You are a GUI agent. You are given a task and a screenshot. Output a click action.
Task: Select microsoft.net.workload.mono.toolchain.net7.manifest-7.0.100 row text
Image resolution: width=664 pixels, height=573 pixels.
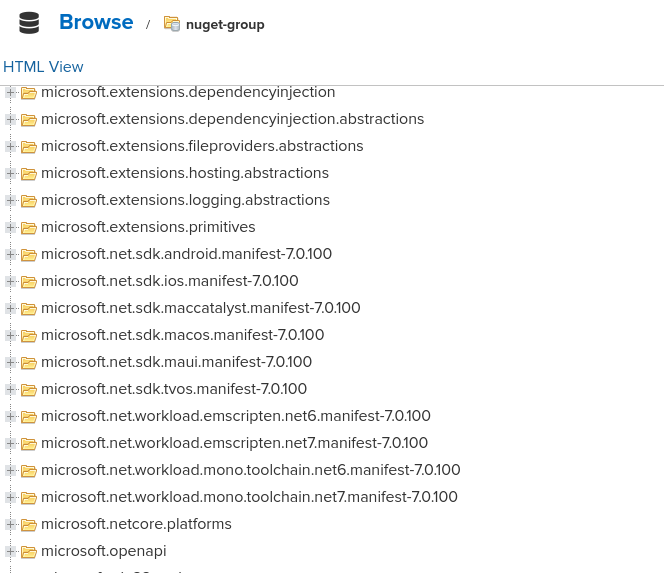coord(249,497)
